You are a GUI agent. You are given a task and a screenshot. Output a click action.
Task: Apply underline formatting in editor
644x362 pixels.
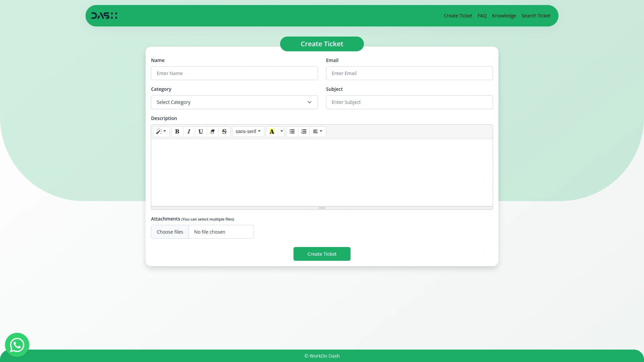pos(201,131)
